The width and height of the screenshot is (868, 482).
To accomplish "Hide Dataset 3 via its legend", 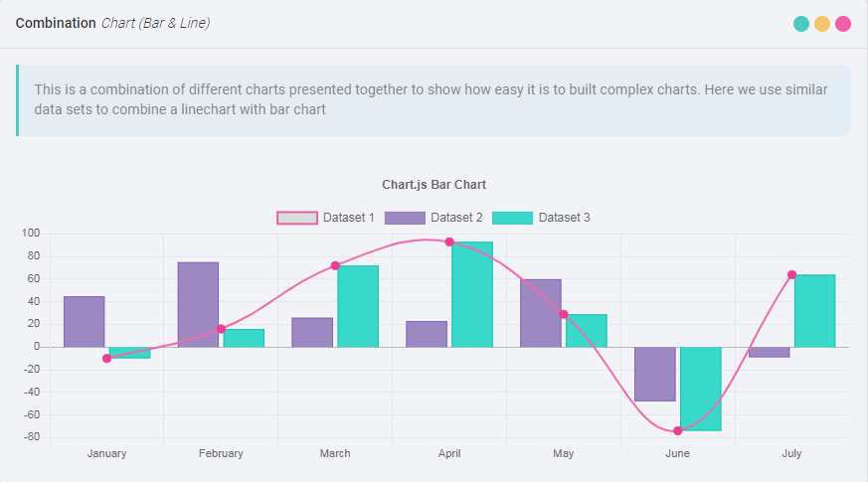I will (564, 218).
